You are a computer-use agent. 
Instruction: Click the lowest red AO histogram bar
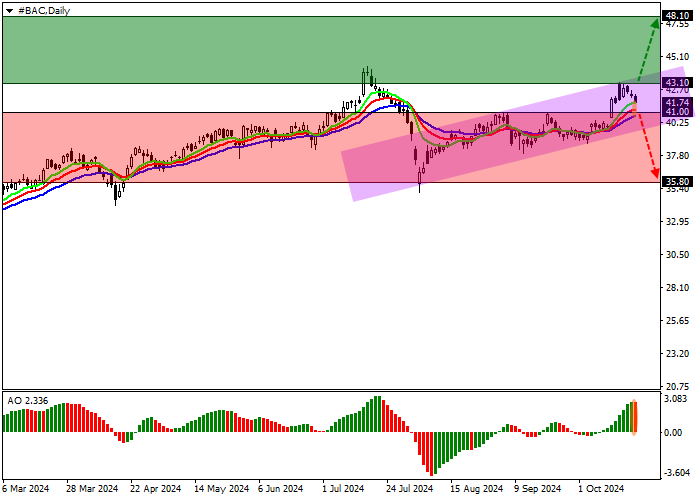coord(432,454)
